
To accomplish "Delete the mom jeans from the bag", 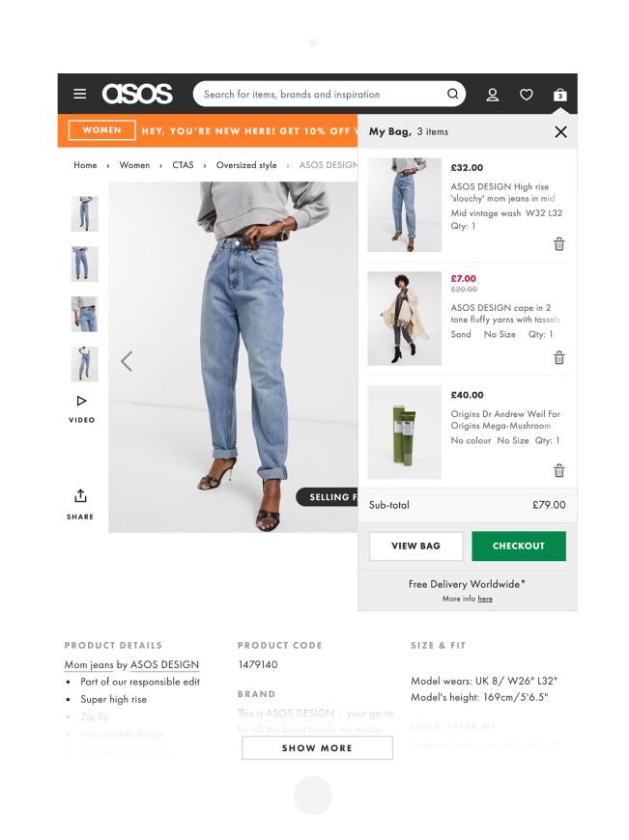I will point(558,244).
